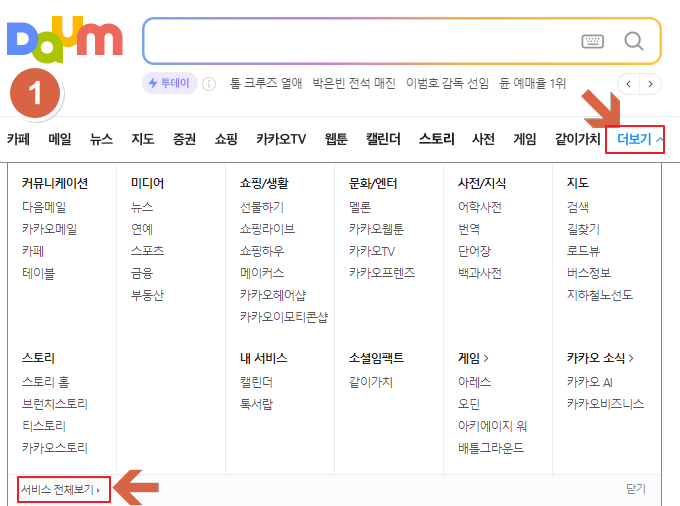Click the 투데이 badge button
The width and height of the screenshot is (680, 506).
click(170, 83)
